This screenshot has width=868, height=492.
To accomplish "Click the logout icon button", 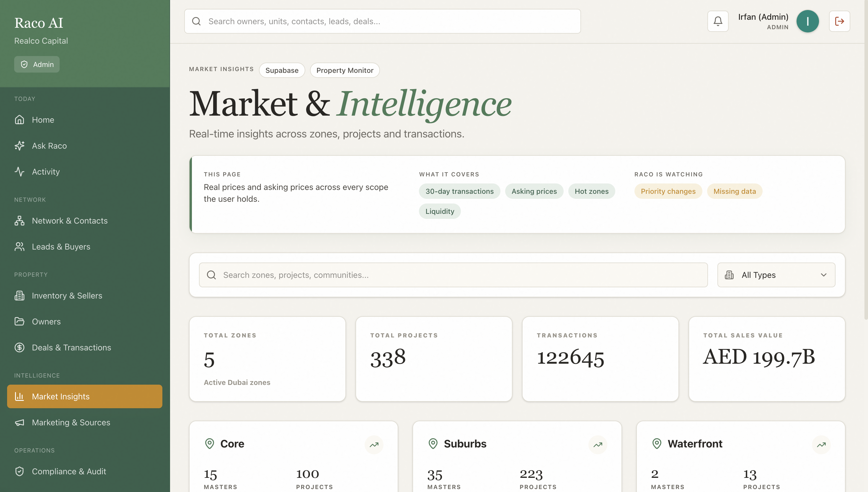I will tap(839, 21).
